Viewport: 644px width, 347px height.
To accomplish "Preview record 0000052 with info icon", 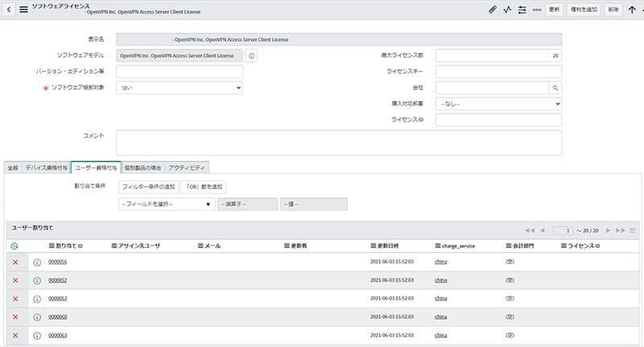I will click(37, 280).
